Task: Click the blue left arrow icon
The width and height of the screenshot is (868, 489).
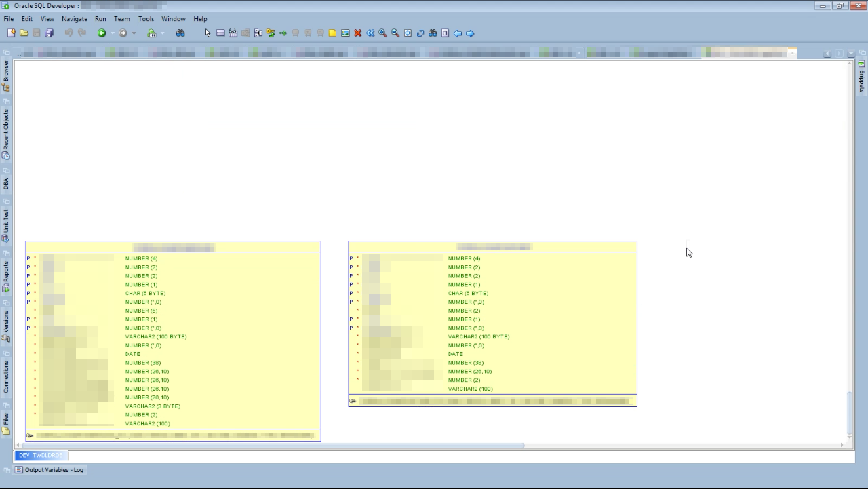Action: click(458, 33)
